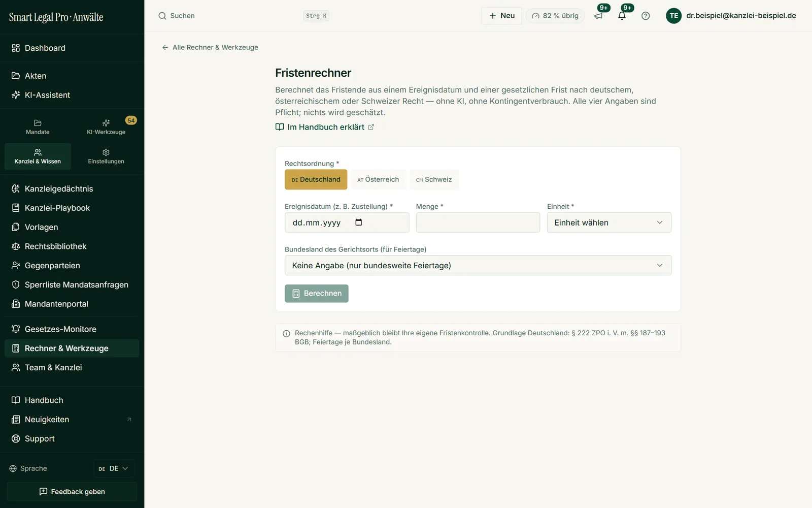The width and height of the screenshot is (812, 508).
Task: Expand the Einheit wählen dropdown
Action: click(609, 223)
